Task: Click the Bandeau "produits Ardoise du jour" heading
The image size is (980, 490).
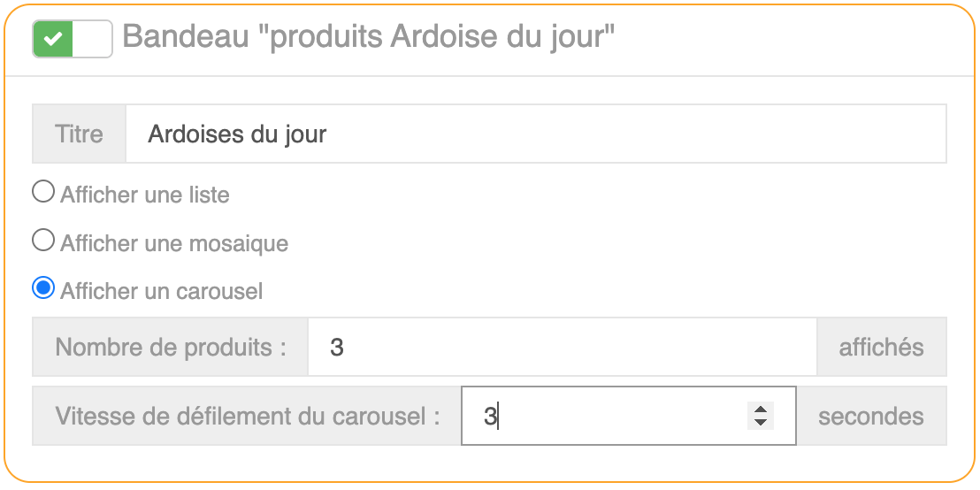Action: 368,37
